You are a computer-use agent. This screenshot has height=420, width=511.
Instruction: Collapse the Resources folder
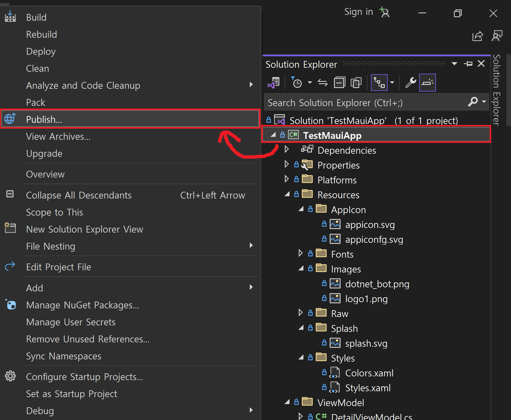pyautogui.click(x=287, y=194)
